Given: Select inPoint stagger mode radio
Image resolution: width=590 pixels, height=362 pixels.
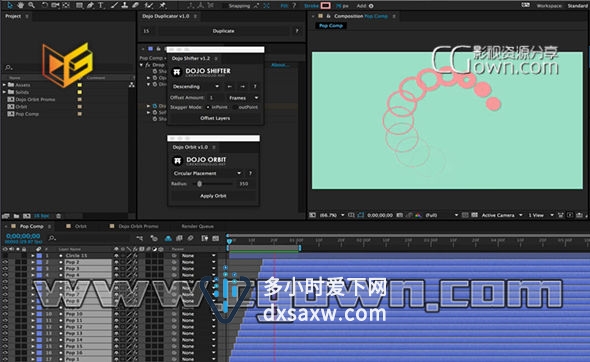Looking at the screenshot, I should 208,107.
